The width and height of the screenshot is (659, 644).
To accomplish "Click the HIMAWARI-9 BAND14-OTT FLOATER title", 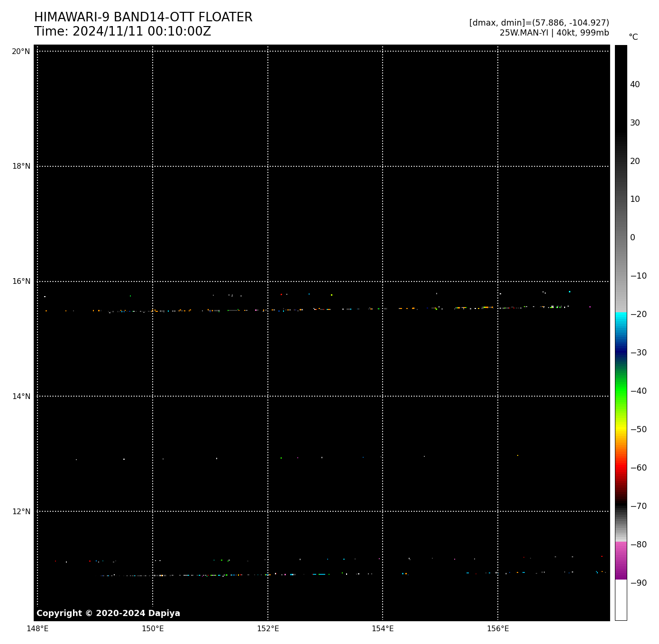I will pos(143,18).
